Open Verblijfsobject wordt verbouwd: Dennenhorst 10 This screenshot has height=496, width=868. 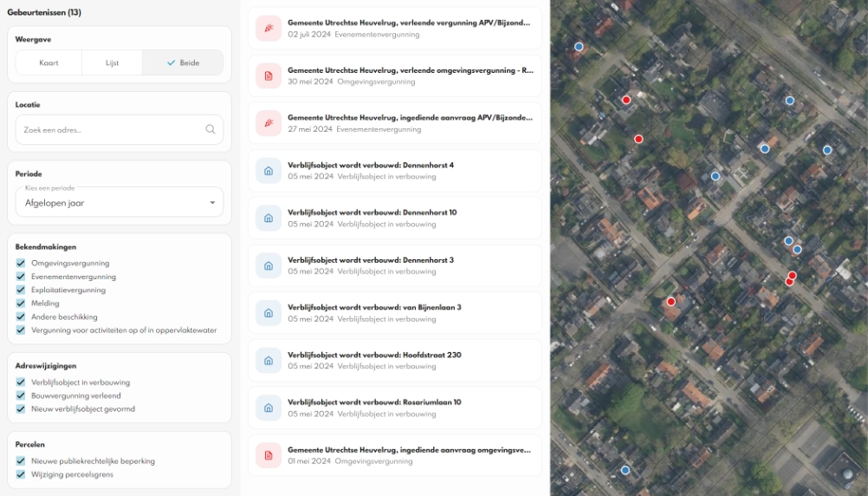point(395,218)
